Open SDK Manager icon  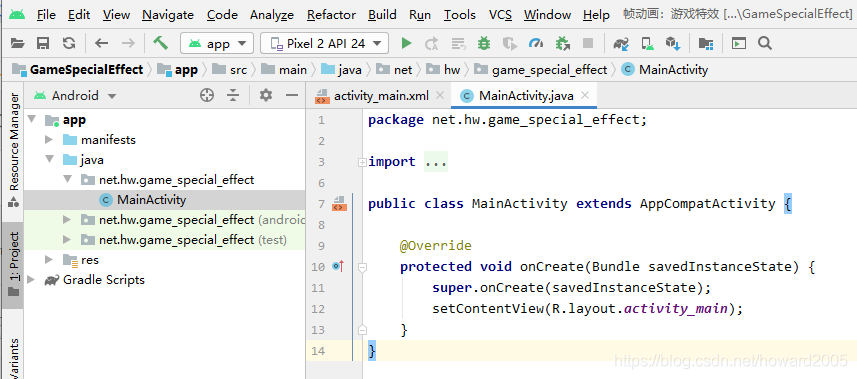pos(673,43)
